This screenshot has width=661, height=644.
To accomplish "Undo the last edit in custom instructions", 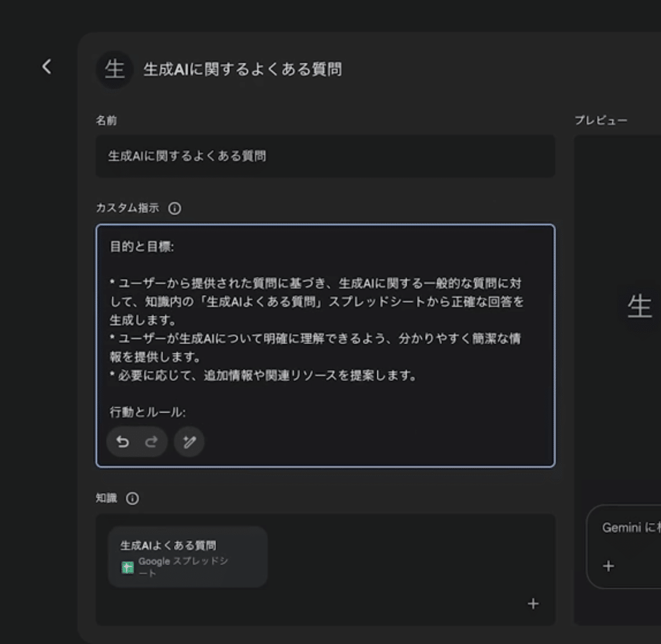I will pos(123,441).
